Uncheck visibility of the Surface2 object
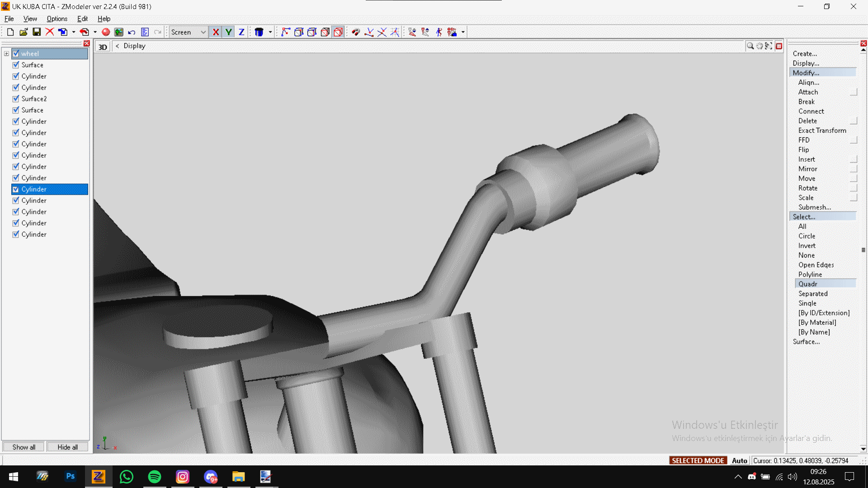This screenshot has width=868, height=488. pos(16,99)
